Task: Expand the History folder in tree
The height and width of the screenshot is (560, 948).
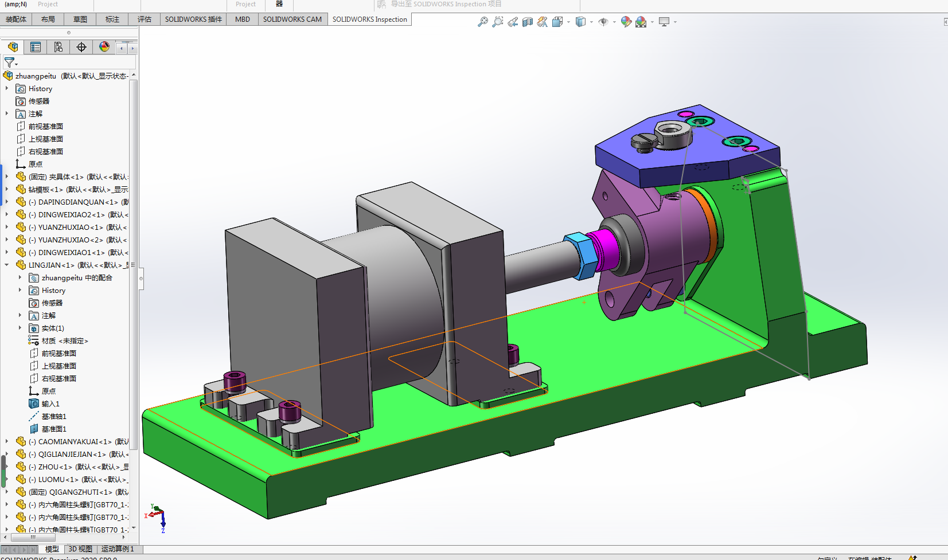Action: coord(7,89)
